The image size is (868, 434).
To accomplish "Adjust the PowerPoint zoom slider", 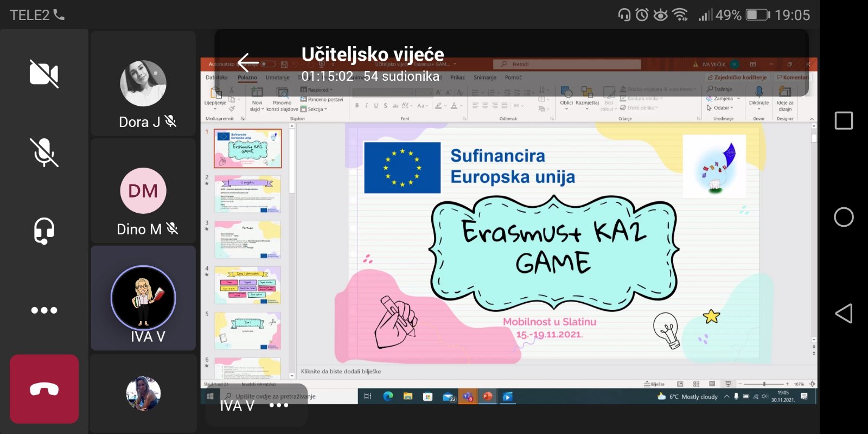I will [x=764, y=384].
